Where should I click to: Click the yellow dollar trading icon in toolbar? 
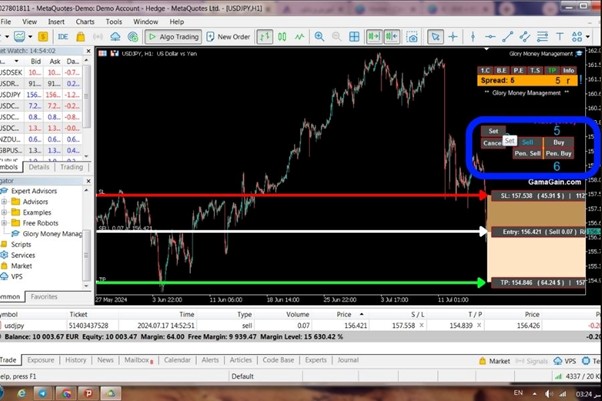click(43, 37)
